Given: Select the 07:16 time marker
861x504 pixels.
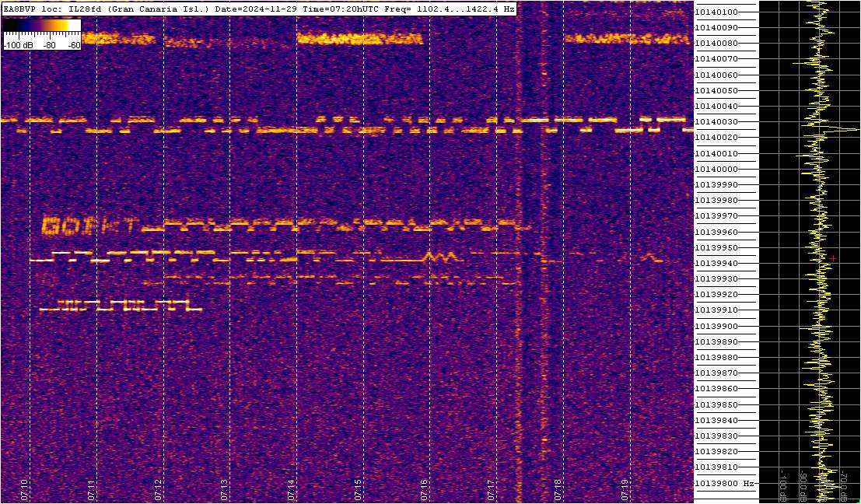Looking at the screenshot, I should click(425, 489).
